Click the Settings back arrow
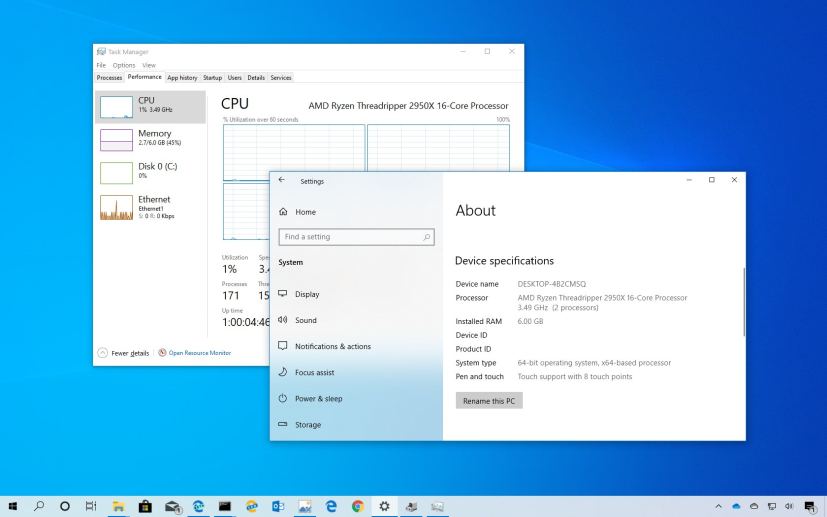 pyautogui.click(x=282, y=180)
